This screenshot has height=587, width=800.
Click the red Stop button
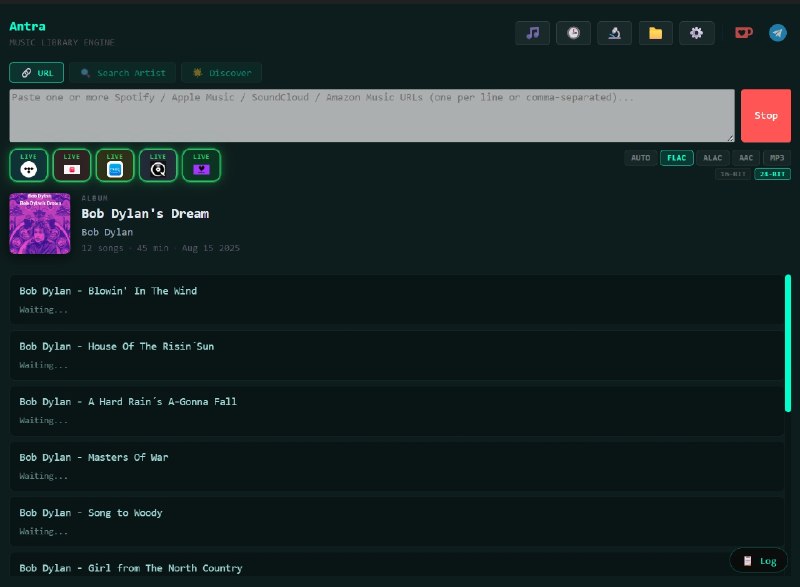pos(766,116)
